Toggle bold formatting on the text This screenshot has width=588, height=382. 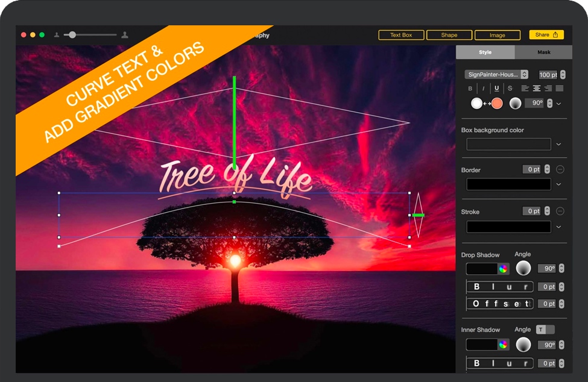[x=470, y=88]
